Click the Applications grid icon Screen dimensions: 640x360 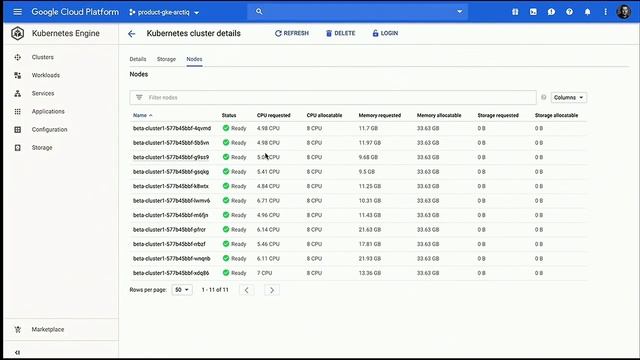point(18,111)
